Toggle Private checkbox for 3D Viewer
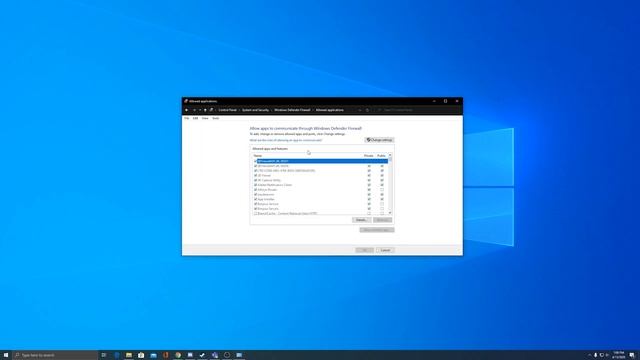The width and height of the screenshot is (640, 360). point(369,176)
